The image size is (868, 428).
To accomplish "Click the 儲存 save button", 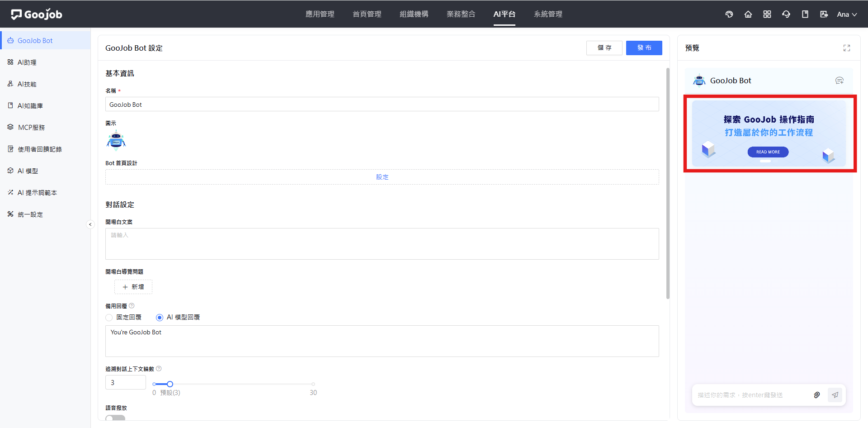I will (604, 48).
